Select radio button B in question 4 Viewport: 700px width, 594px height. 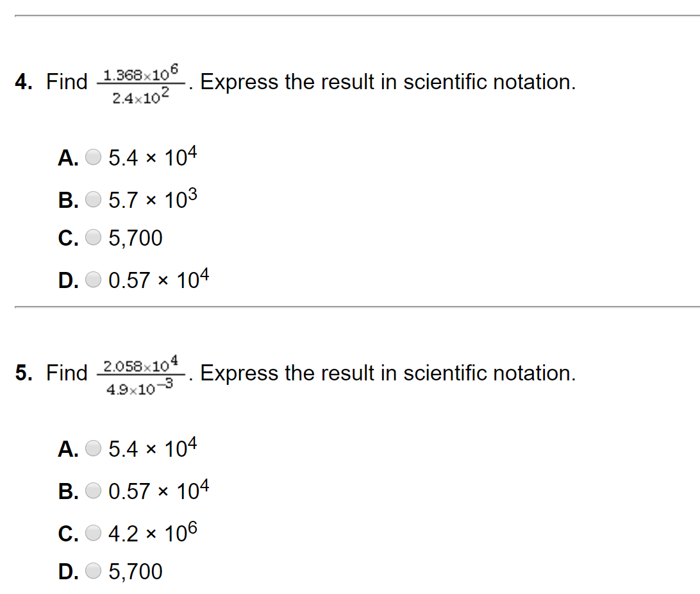click(x=94, y=199)
